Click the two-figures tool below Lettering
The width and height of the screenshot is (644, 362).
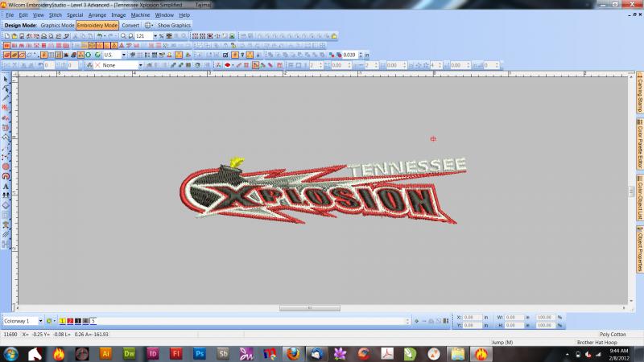pyautogui.click(x=6, y=195)
